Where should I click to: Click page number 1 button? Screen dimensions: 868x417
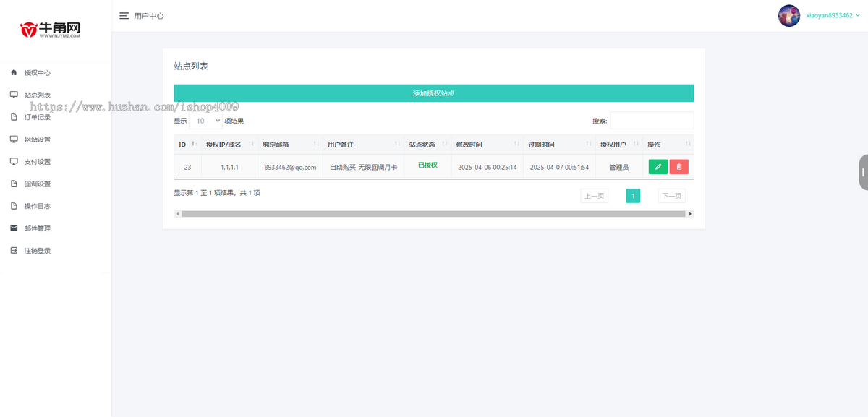(633, 196)
